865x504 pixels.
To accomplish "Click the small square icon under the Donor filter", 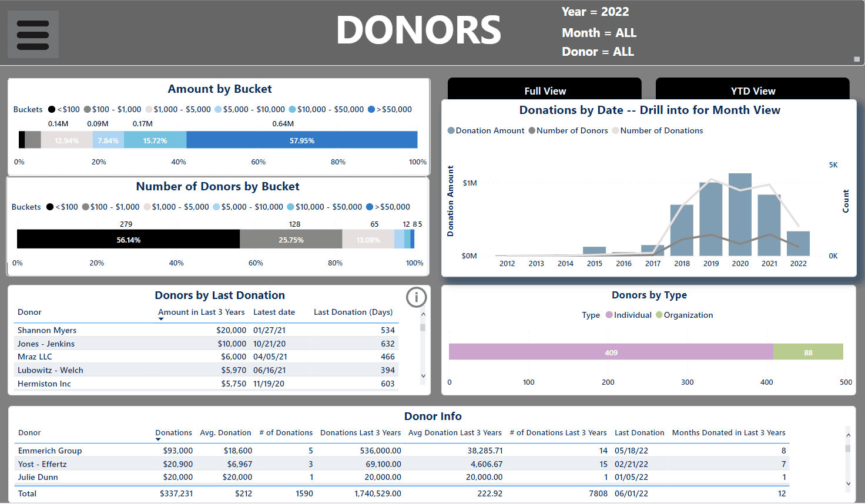I will (x=857, y=59).
